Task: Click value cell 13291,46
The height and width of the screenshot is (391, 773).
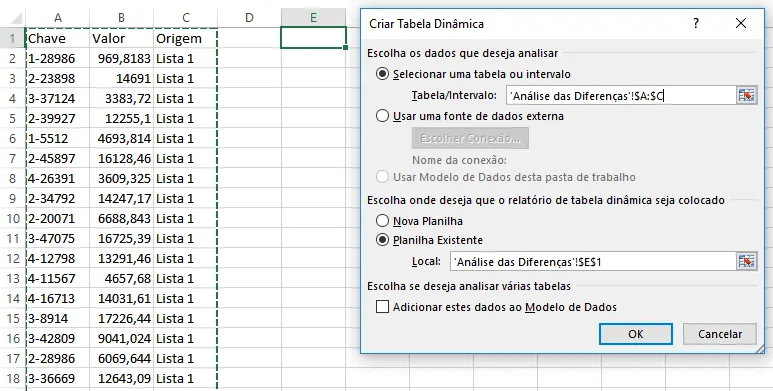Action: tap(121, 258)
